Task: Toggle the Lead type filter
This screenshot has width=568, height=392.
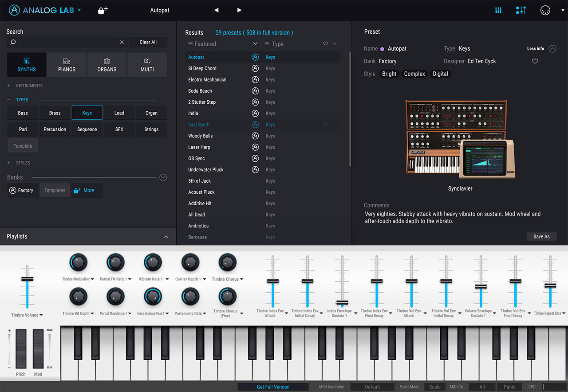Action: 119,113
